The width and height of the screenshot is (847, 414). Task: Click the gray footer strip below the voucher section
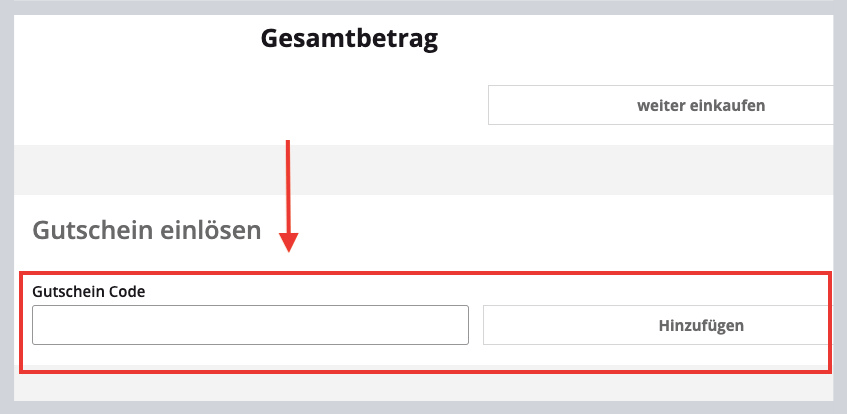(423, 390)
